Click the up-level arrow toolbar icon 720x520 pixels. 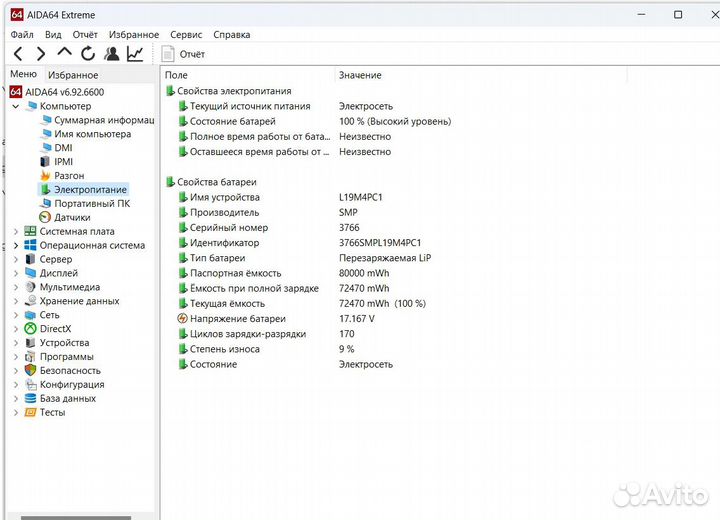[64, 52]
